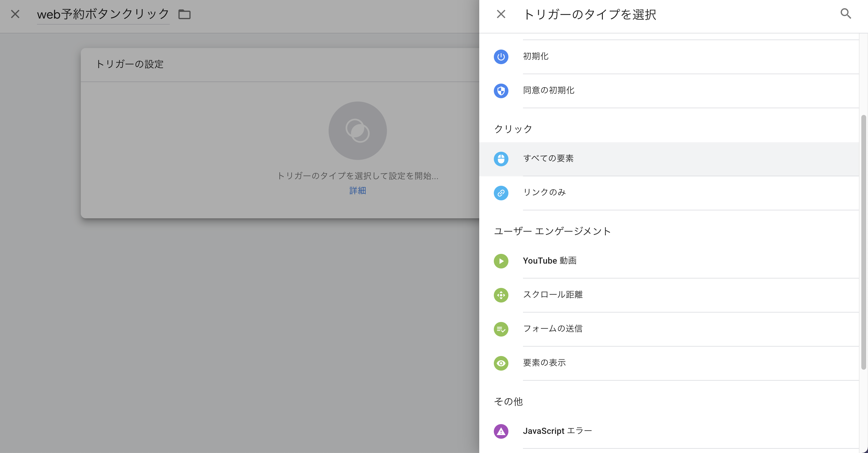Image resolution: width=868 pixels, height=453 pixels.
Task: Pick the スクロール距離 trigger option
Action: (553, 295)
